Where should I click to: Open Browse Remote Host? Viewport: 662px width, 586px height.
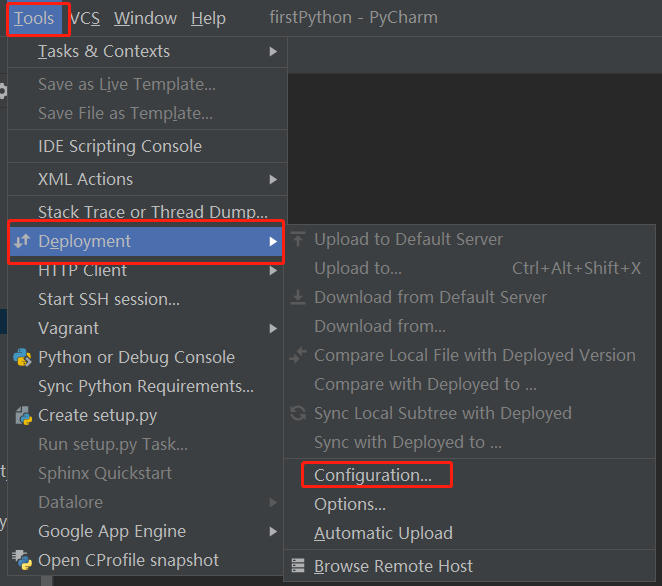pyautogui.click(x=469, y=566)
